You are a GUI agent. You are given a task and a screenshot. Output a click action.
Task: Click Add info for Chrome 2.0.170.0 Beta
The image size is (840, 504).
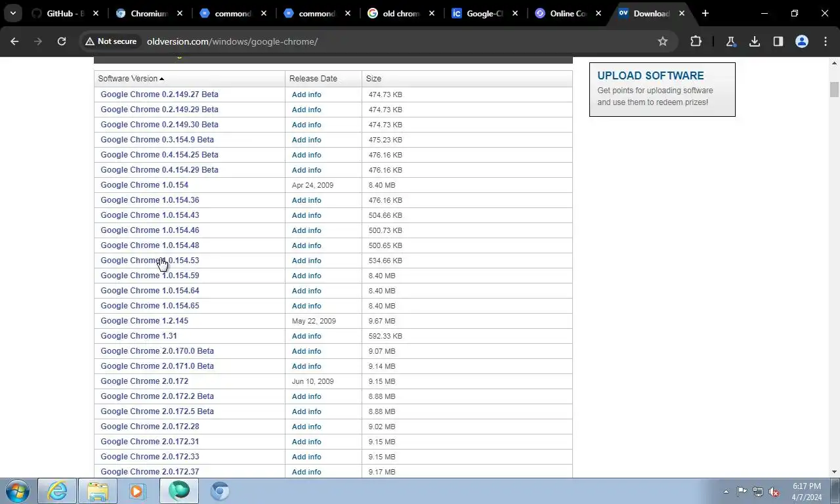tap(306, 351)
